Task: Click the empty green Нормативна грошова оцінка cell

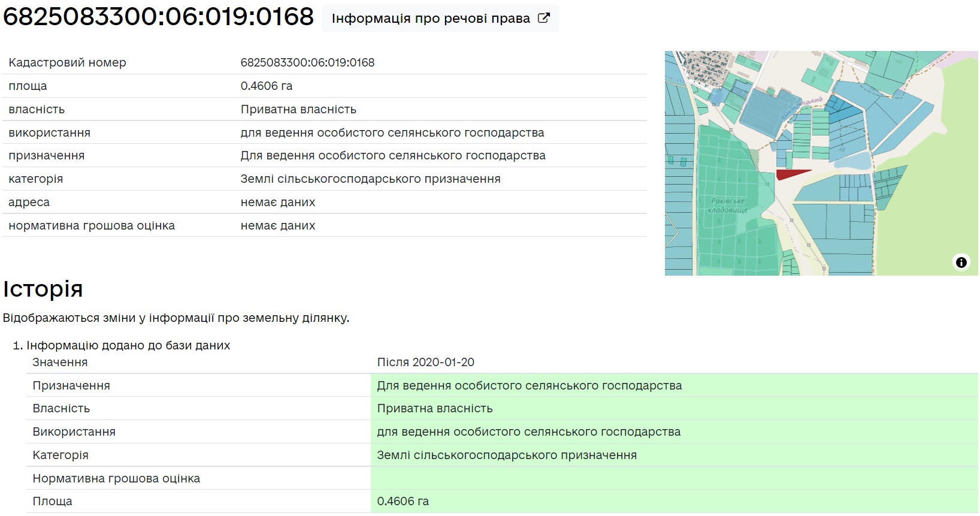Action: click(674, 478)
